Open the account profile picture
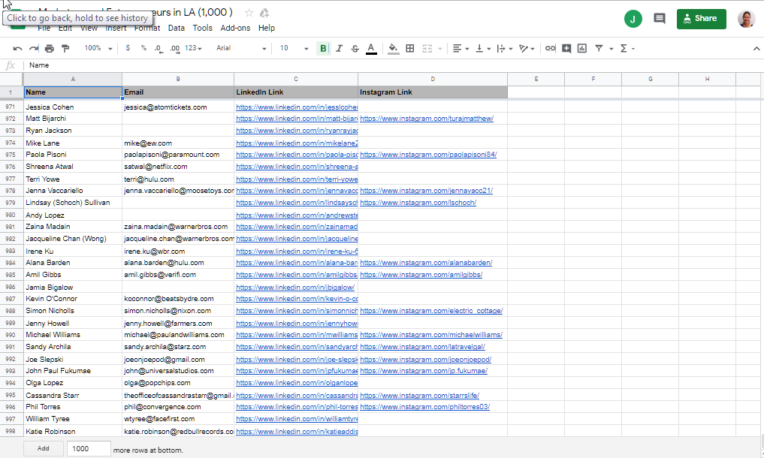Screen dimensions: 764x458 (746, 19)
